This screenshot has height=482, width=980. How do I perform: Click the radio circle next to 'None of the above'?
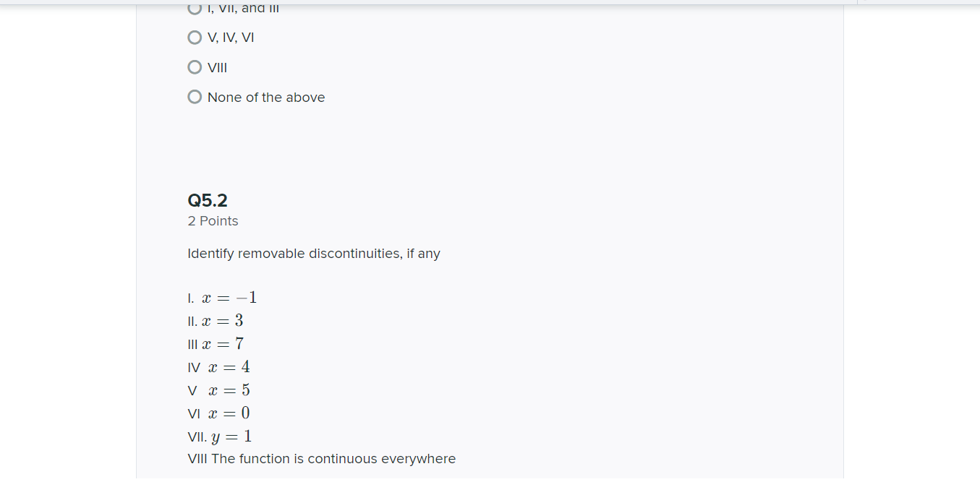[194, 96]
